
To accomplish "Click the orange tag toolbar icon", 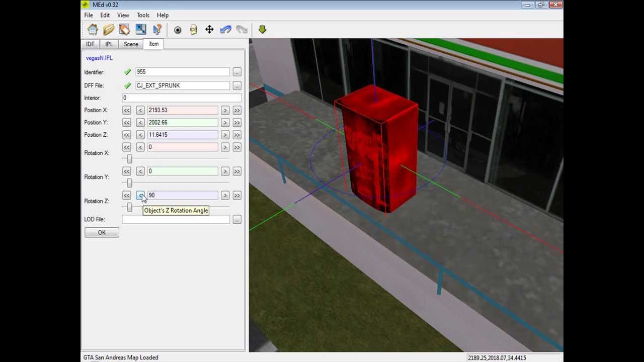I will coord(125,30).
